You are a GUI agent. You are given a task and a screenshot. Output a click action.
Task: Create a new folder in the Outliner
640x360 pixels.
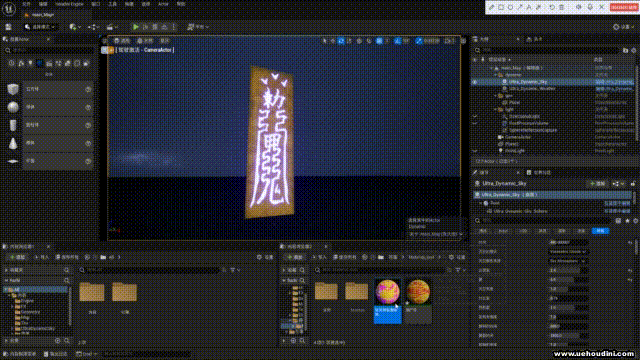[625, 50]
